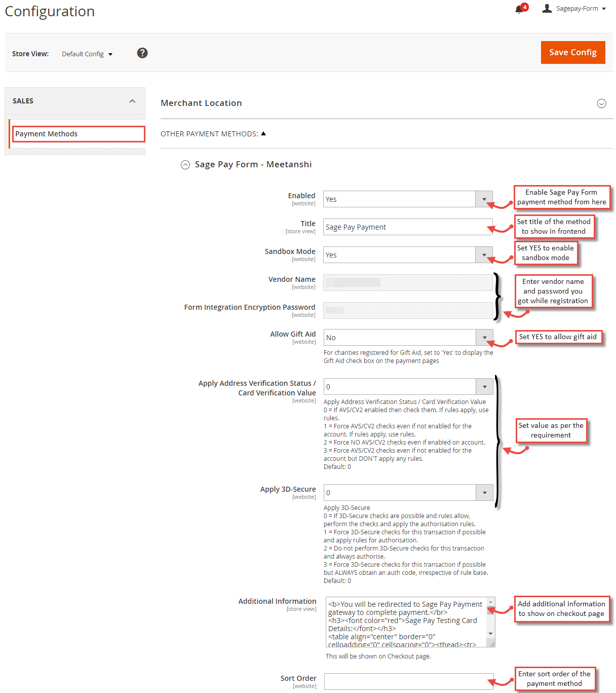The height and width of the screenshot is (693, 616).
Task: Click the Additional Information scrollbar down arrow
Action: point(490,634)
